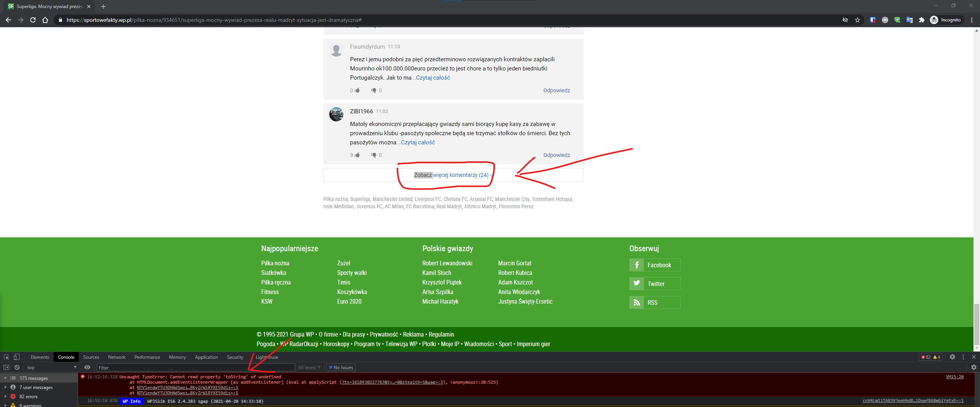This screenshot has width=980, height=407.
Task: Open the All levels log dropdown
Action: tap(309, 367)
